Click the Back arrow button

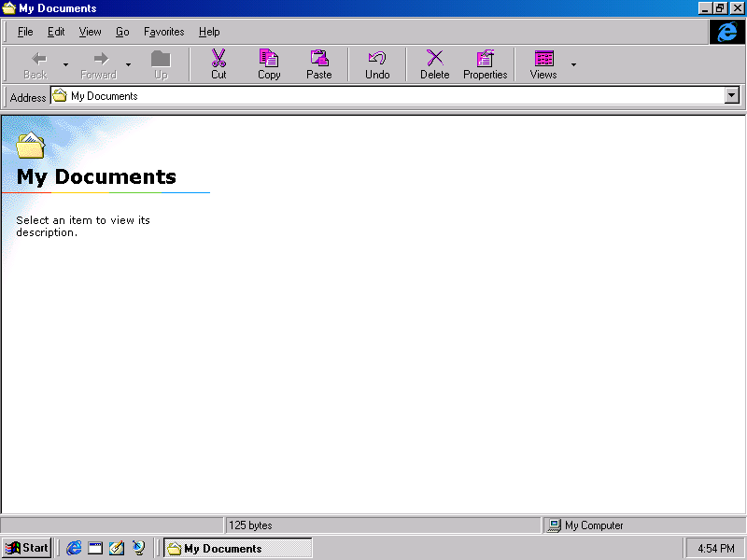point(35,64)
